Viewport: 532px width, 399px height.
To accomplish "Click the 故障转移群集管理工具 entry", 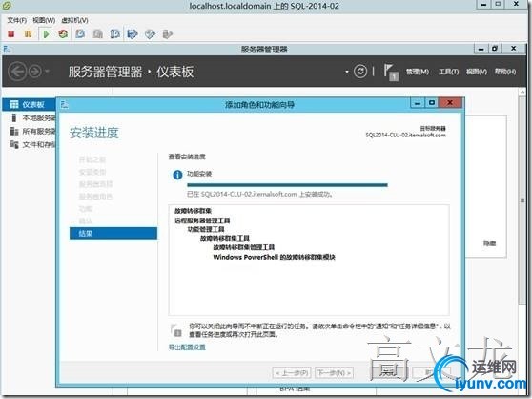I will click(244, 247).
